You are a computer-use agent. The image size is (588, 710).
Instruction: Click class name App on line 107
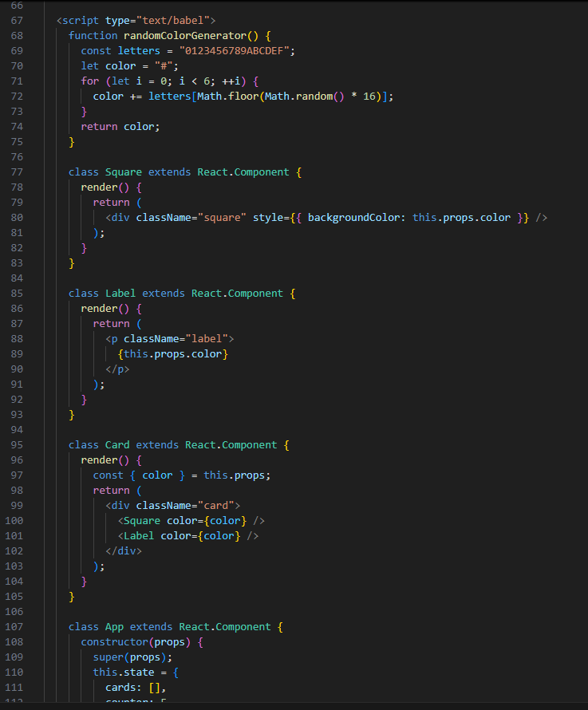115,627
